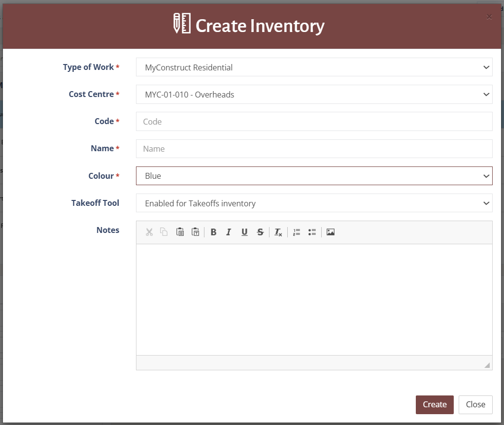Click the Paste icon in Notes editor
Screen dimensions: 504x425
coord(180,232)
